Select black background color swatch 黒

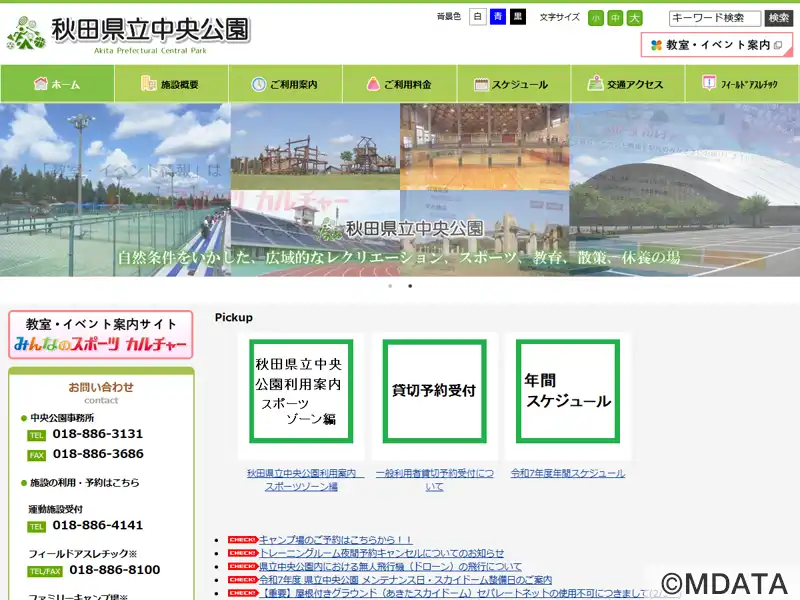pyautogui.click(x=518, y=17)
